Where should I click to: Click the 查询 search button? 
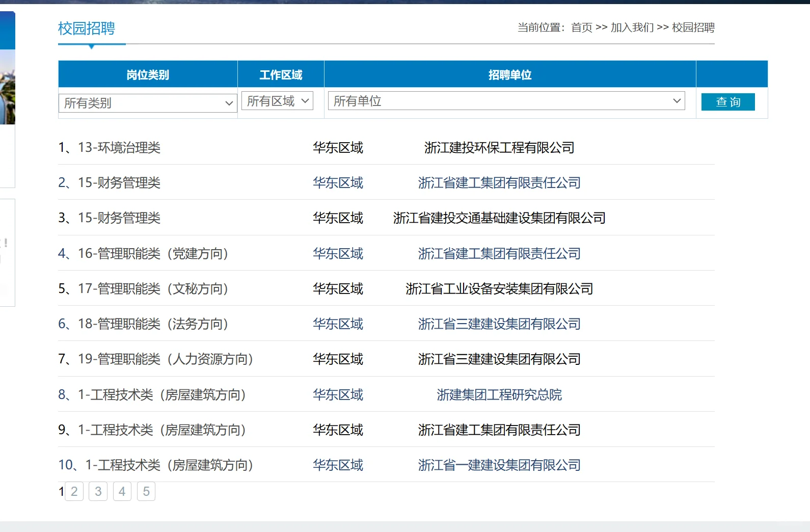click(x=728, y=102)
